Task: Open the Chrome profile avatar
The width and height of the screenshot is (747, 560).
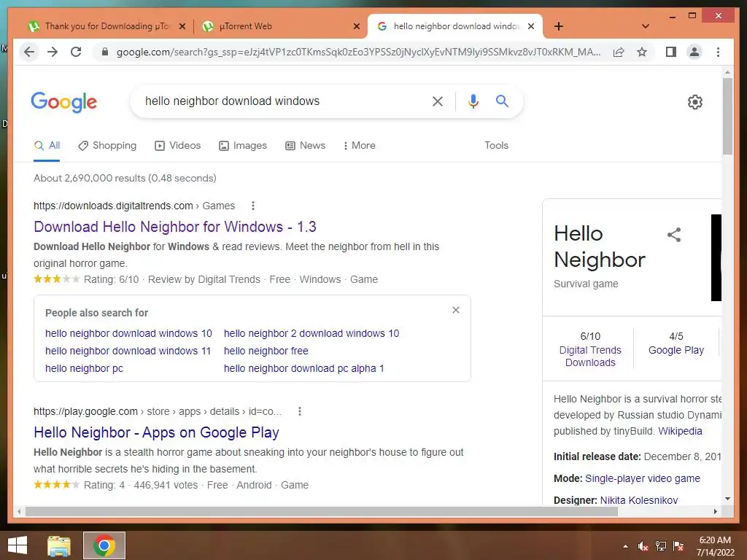Action: (694, 52)
